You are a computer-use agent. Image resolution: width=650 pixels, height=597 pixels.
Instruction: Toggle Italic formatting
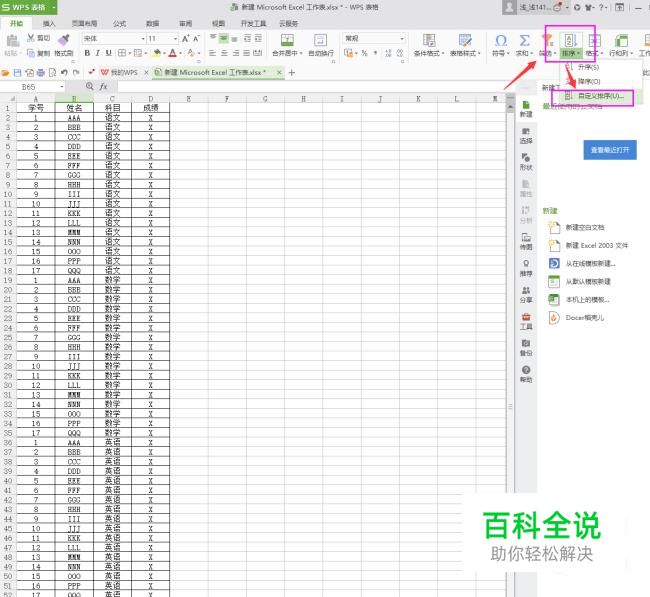(x=97, y=53)
